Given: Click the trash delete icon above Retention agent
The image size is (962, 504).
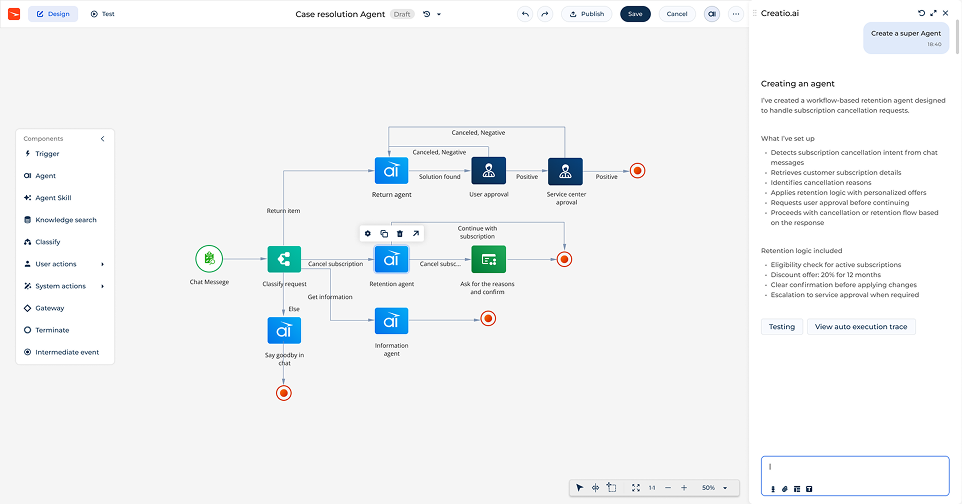Looking at the screenshot, I should tap(400, 233).
